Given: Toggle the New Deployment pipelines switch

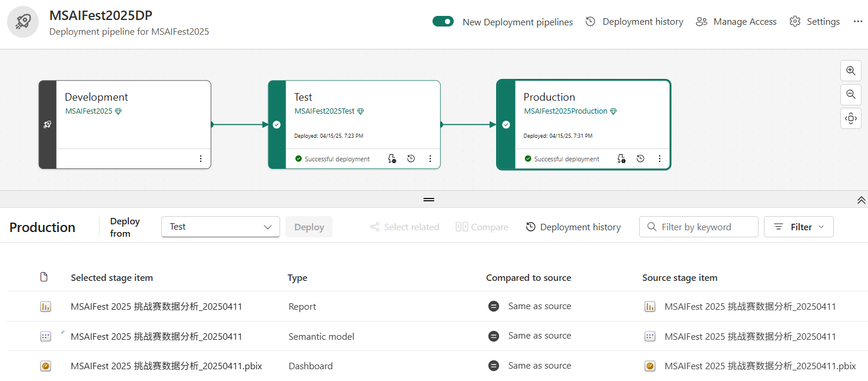Looking at the screenshot, I should coord(443,21).
